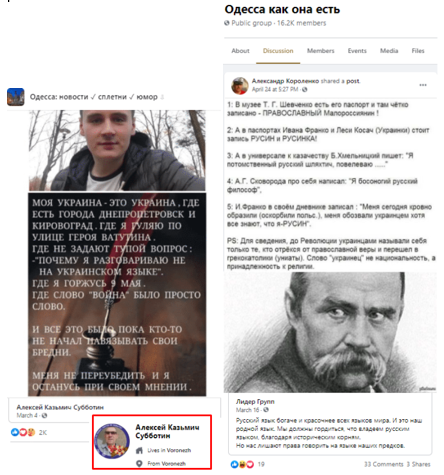
Task: Open the Media tab
Action: tap(389, 51)
